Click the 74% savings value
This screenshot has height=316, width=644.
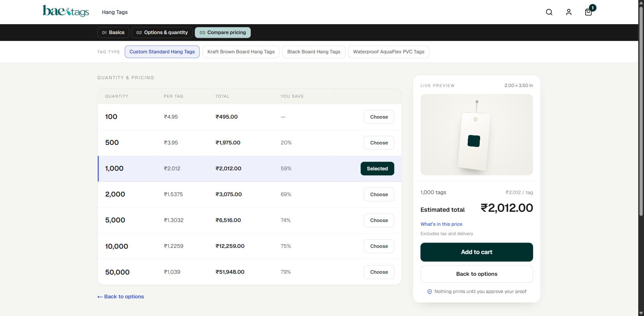(285, 220)
